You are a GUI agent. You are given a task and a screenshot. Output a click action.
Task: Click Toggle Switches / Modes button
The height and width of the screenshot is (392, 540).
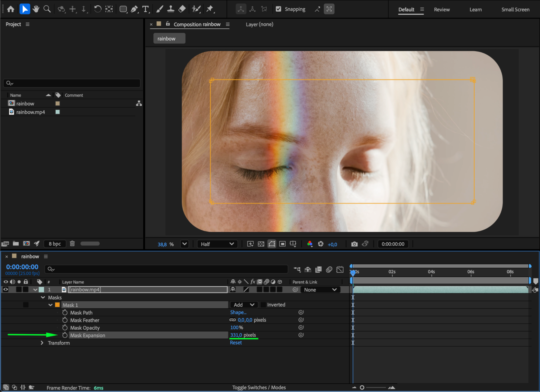[x=259, y=387]
